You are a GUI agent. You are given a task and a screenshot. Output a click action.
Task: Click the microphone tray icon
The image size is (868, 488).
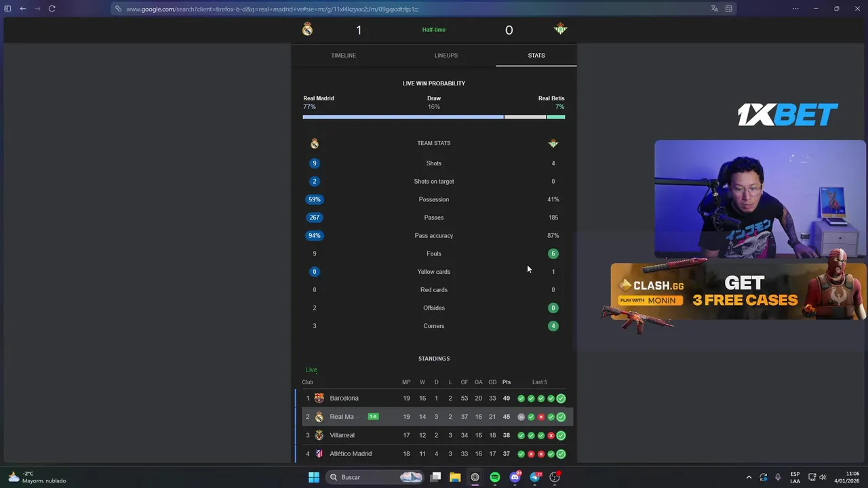778,477
